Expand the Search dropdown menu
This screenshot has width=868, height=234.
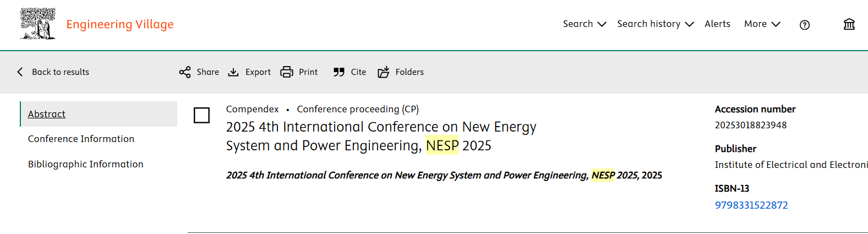[x=584, y=24]
